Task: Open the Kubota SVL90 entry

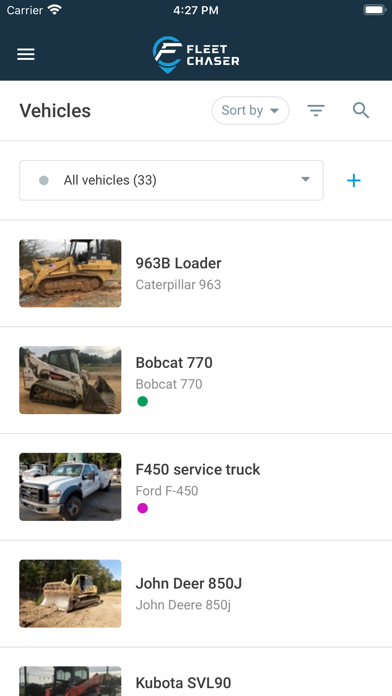Action: coord(196,672)
